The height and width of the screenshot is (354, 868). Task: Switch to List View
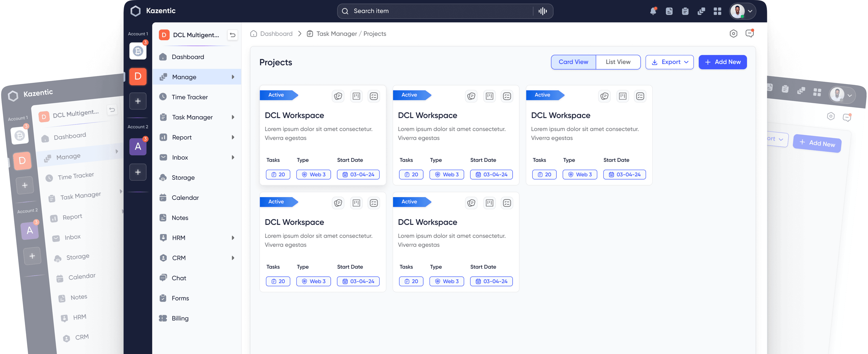pyautogui.click(x=618, y=62)
